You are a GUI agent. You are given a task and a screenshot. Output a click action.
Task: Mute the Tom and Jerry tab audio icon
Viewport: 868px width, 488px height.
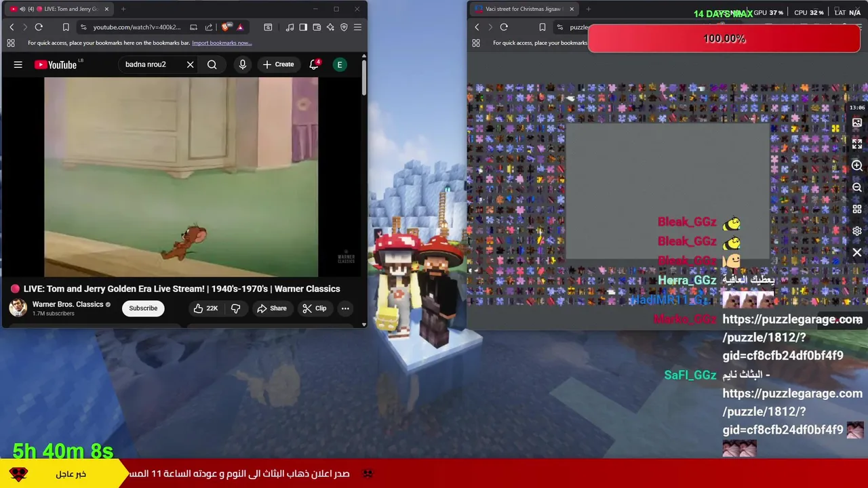22,9
